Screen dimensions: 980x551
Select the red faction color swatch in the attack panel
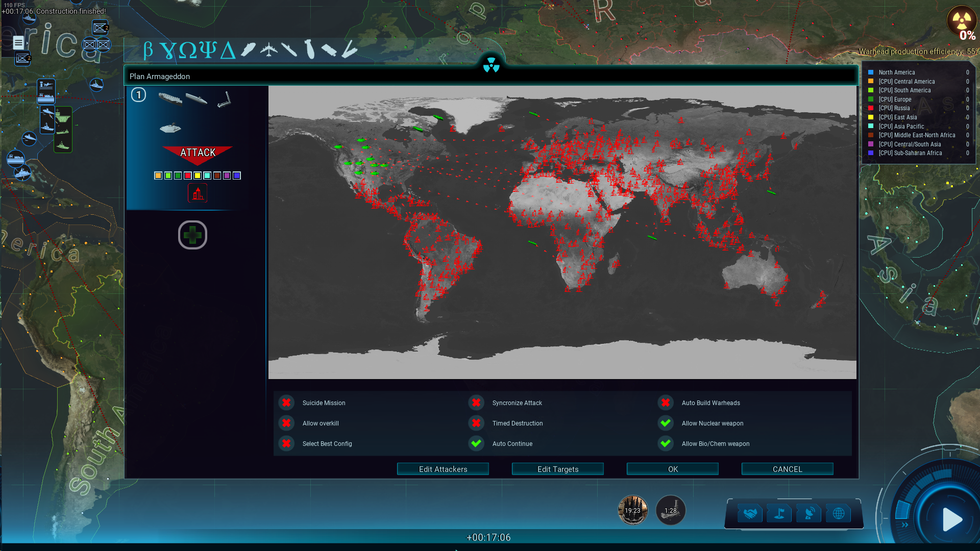(187, 176)
